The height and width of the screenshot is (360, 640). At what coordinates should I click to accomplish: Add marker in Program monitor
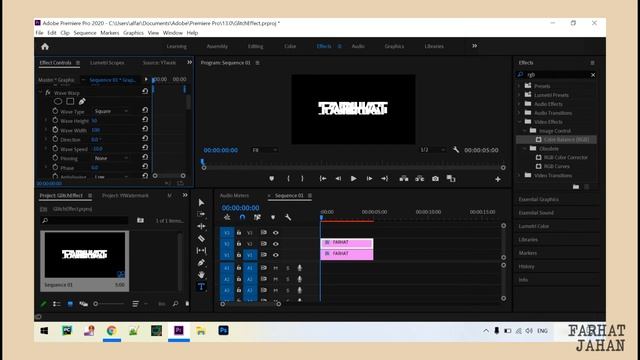[x=271, y=179]
